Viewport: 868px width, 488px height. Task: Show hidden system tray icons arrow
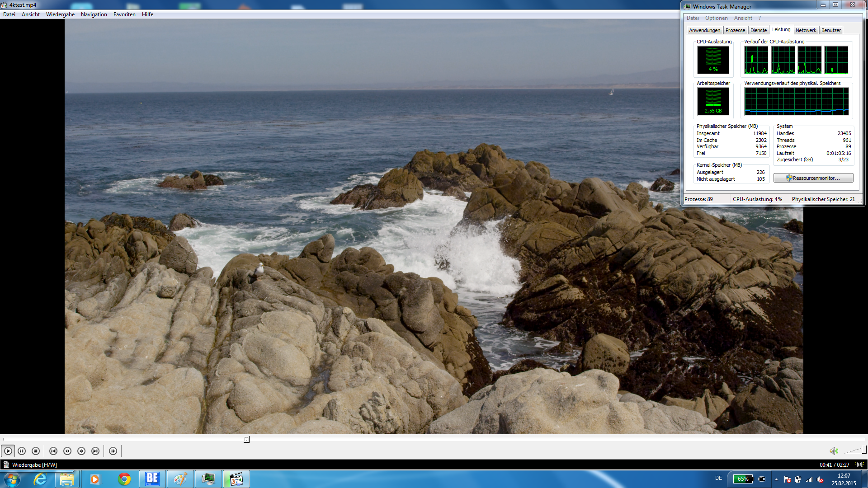(776, 479)
